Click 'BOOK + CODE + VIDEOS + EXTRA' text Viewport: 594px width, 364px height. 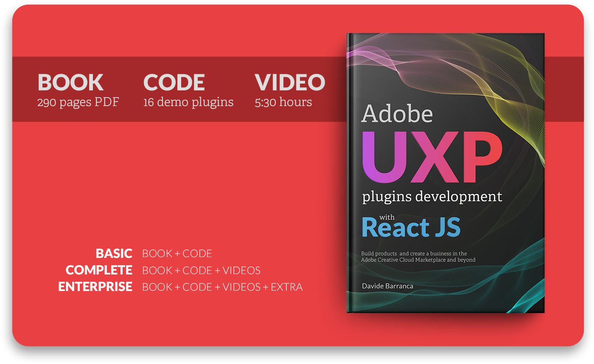(x=223, y=287)
